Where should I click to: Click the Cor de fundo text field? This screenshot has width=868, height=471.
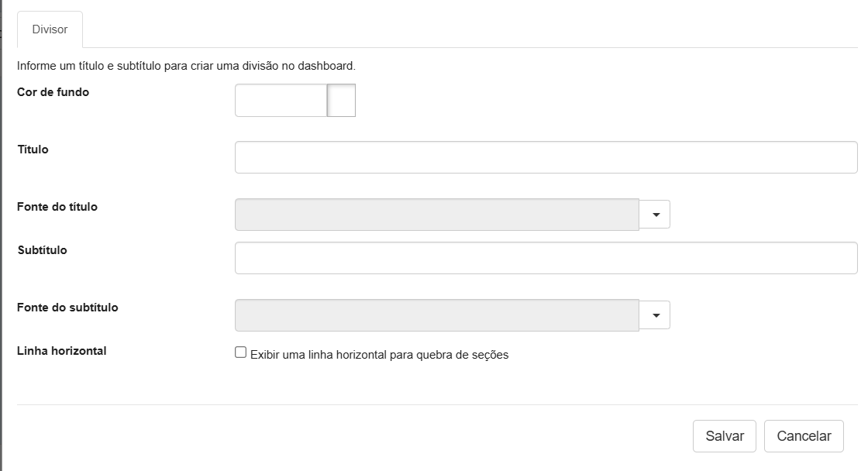(x=281, y=101)
